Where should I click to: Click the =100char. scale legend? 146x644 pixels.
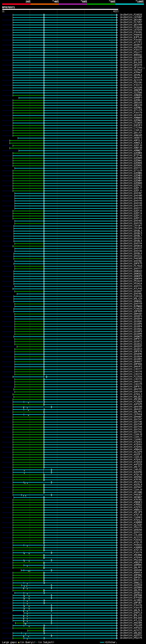tap(109, 642)
